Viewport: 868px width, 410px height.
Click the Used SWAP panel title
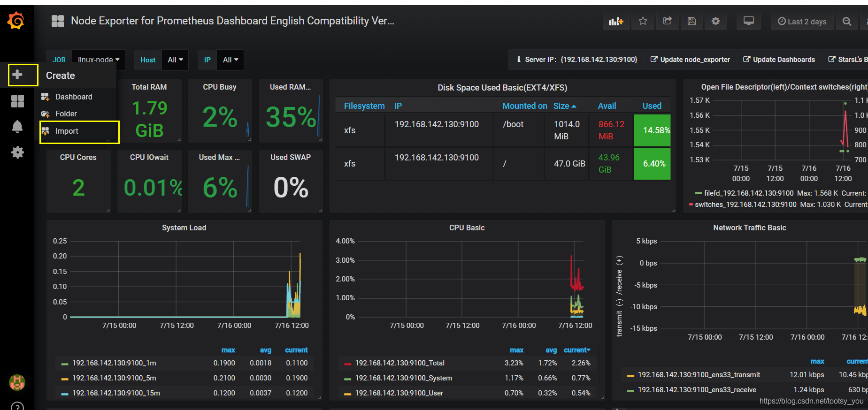tap(291, 157)
